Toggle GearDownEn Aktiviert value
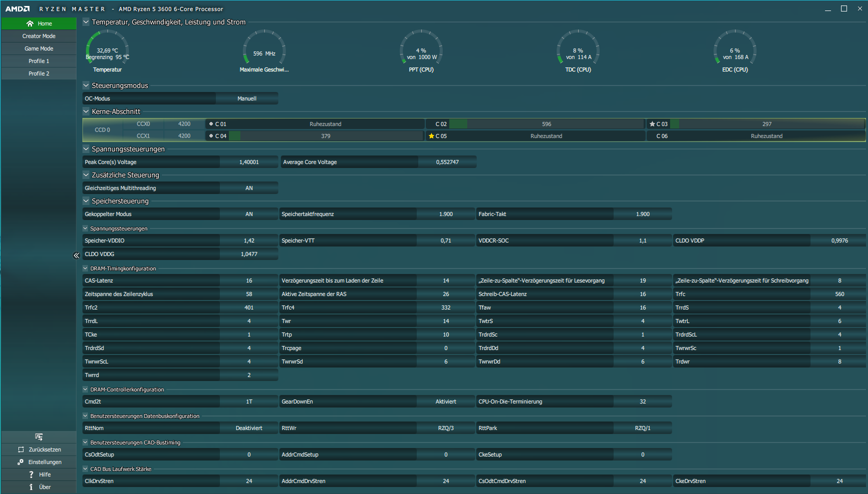Screen dimensions: 868x494 point(446,401)
